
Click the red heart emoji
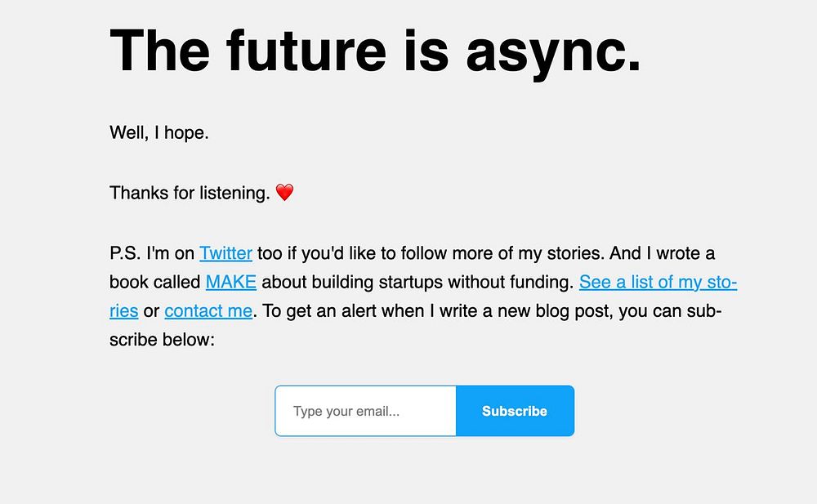[x=284, y=193]
